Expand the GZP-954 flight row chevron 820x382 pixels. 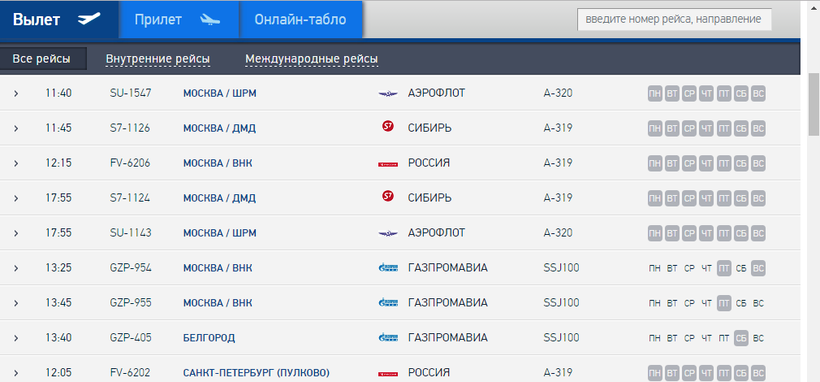[x=16, y=268]
